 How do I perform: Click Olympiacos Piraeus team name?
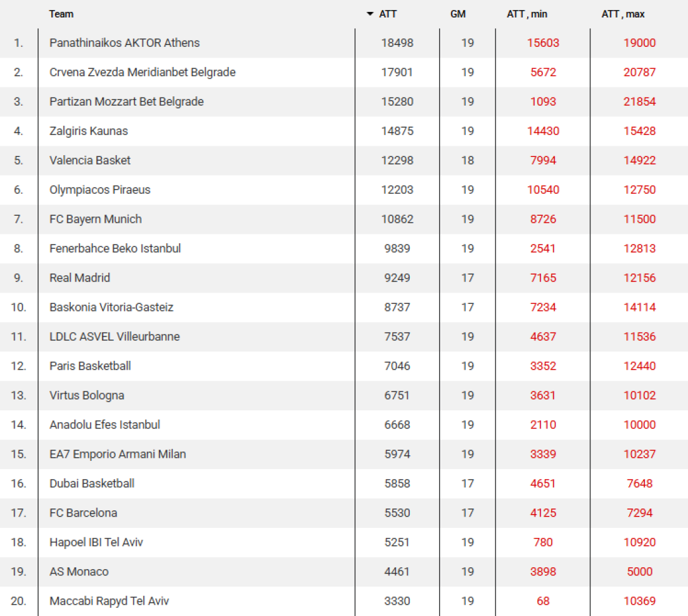click(100, 190)
